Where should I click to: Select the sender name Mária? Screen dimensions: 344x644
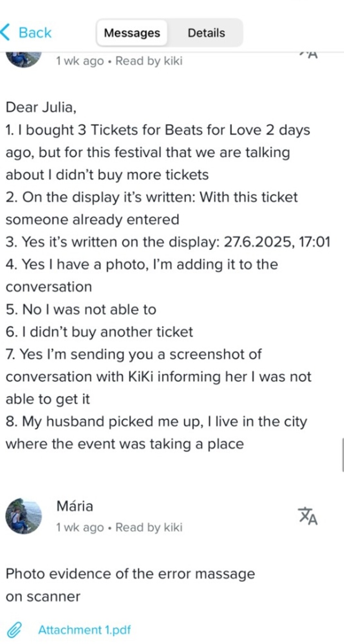75,506
